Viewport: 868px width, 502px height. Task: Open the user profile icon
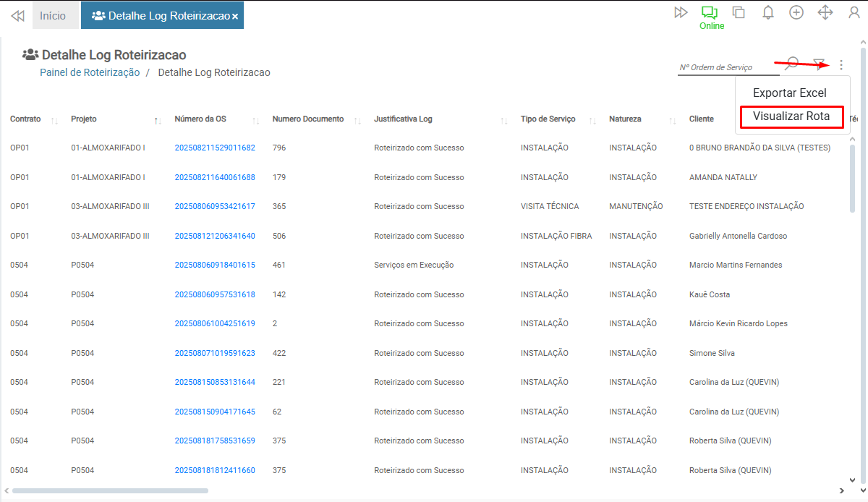(x=854, y=12)
